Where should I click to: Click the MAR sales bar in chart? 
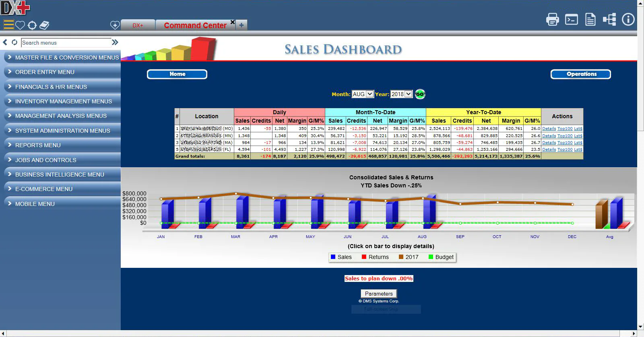click(242, 212)
